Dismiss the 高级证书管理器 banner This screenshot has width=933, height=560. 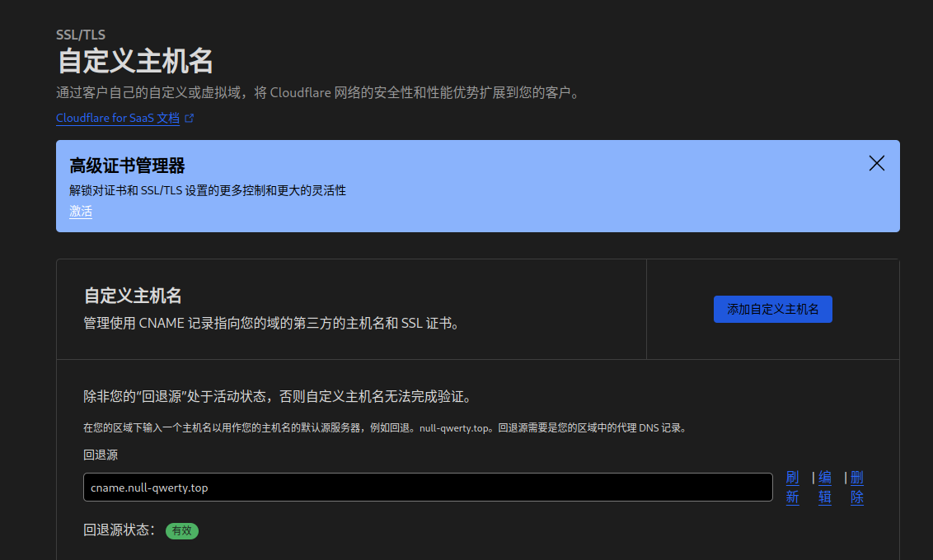[x=876, y=163]
